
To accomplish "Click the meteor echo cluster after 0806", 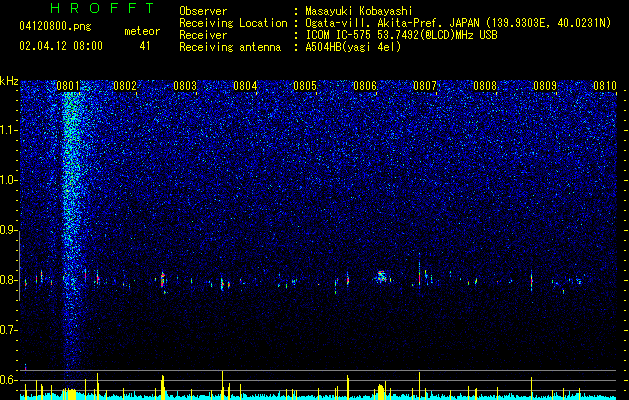I will tap(381, 276).
